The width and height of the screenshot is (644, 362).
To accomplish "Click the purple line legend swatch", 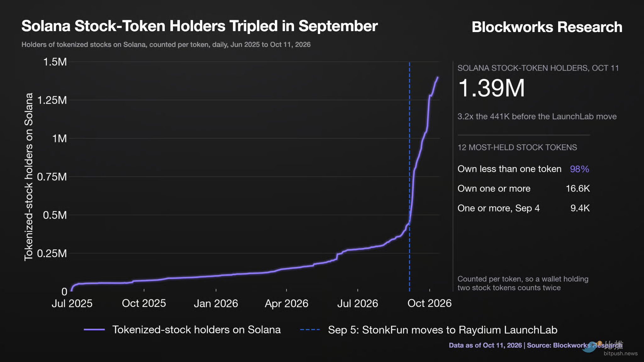I will (94, 330).
